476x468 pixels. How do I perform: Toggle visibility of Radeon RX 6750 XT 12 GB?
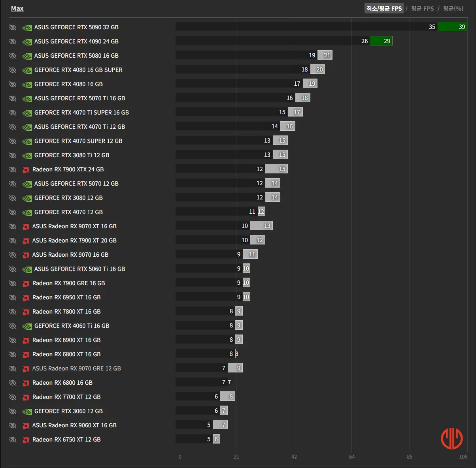point(13,440)
